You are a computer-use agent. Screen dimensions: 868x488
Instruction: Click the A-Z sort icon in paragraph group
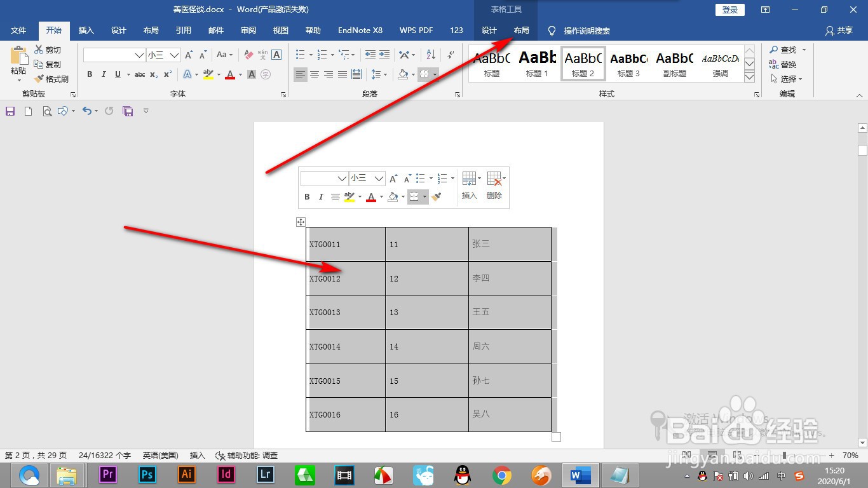[x=430, y=55]
